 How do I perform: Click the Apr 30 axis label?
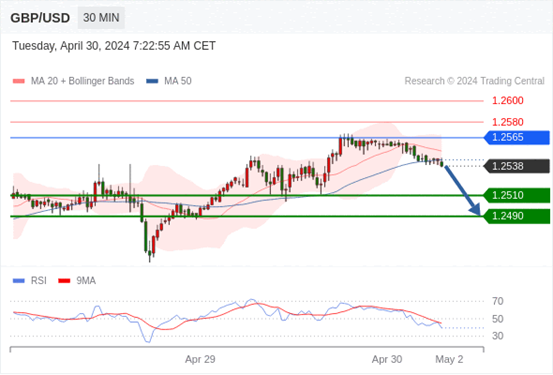387,359
